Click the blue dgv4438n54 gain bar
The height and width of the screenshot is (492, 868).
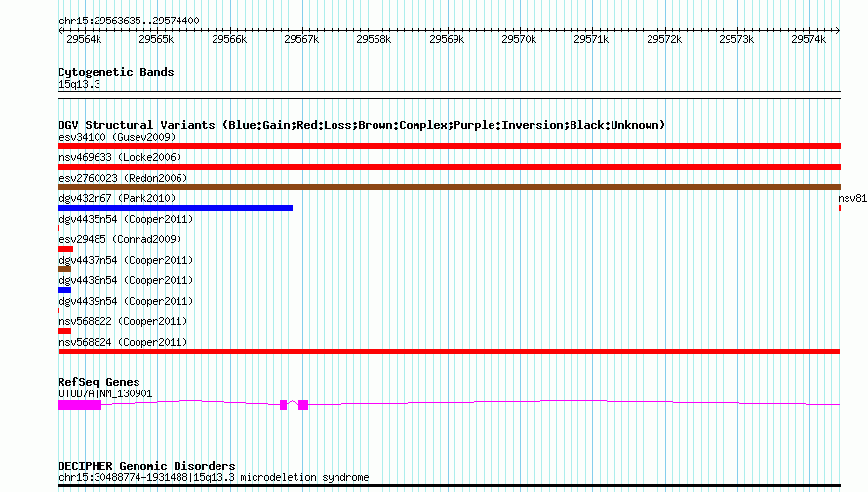pyautogui.click(x=64, y=290)
